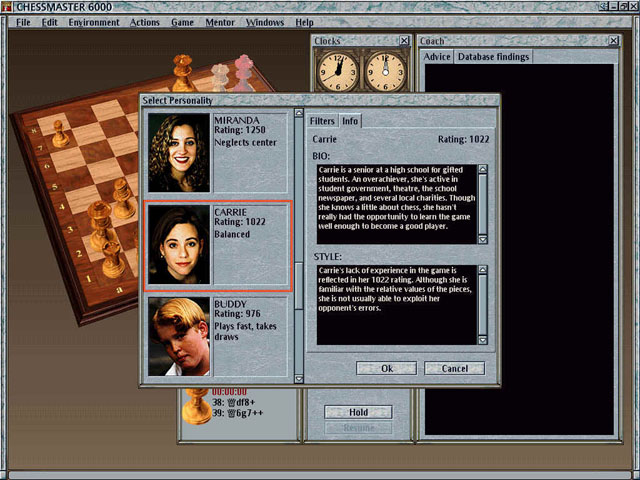
Task: Open the Actions menu
Action: click(x=144, y=22)
